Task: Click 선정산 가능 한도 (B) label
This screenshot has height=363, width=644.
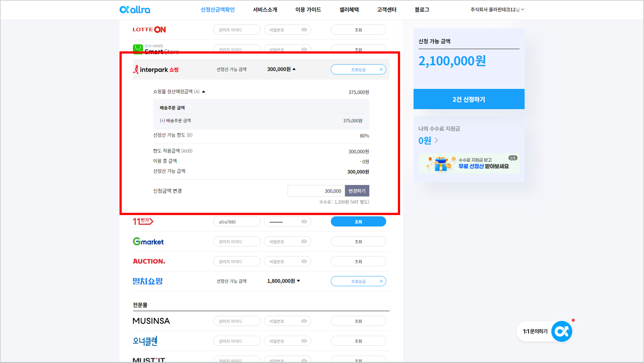Action: point(173,135)
